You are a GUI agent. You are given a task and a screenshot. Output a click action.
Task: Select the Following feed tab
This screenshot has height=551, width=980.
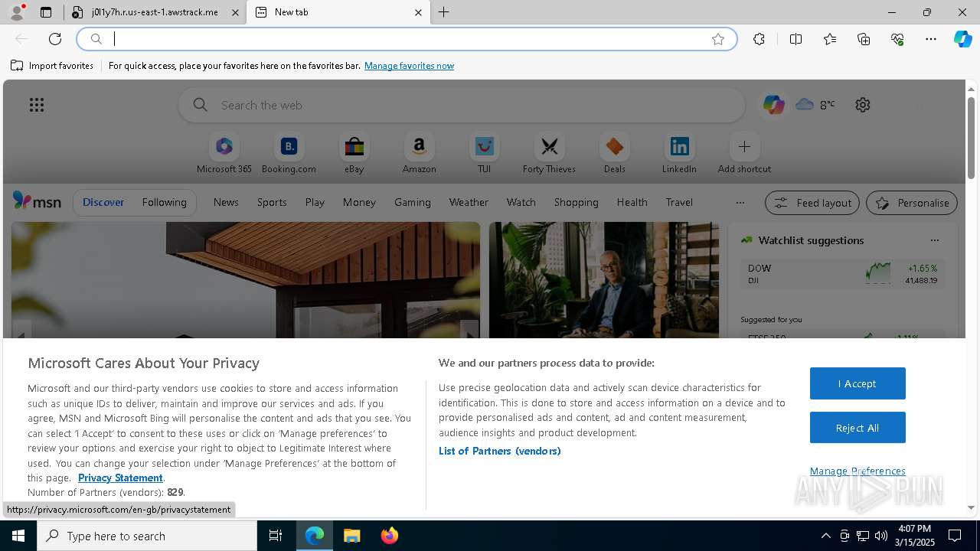click(x=164, y=202)
